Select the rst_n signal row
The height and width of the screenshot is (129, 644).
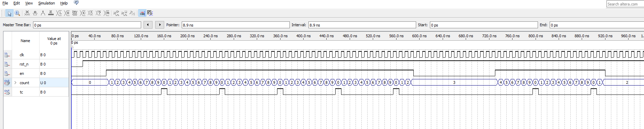[x=36, y=64]
